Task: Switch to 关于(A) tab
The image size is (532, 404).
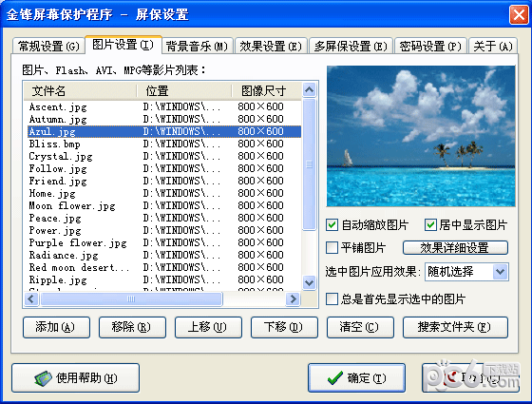Action: [x=493, y=46]
